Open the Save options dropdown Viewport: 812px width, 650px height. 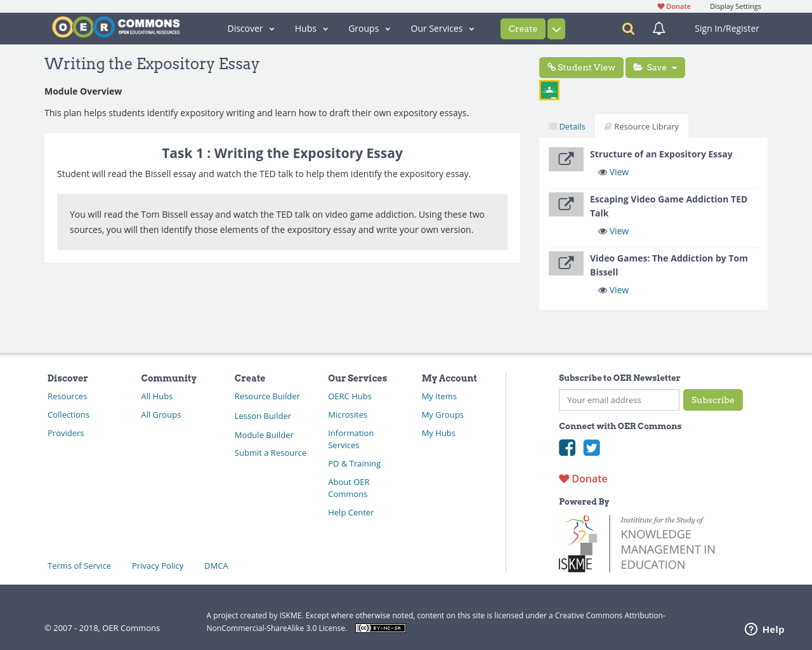point(674,67)
